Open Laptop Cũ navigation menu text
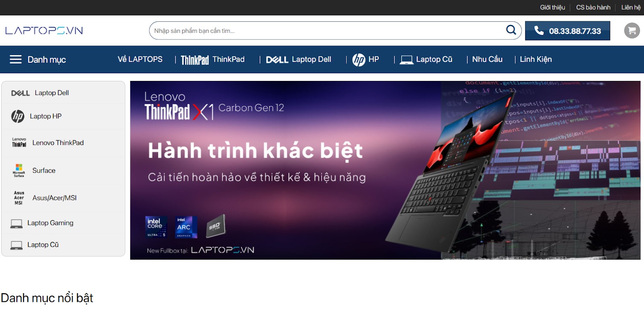Viewport: 644px width, 320px height. click(434, 59)
